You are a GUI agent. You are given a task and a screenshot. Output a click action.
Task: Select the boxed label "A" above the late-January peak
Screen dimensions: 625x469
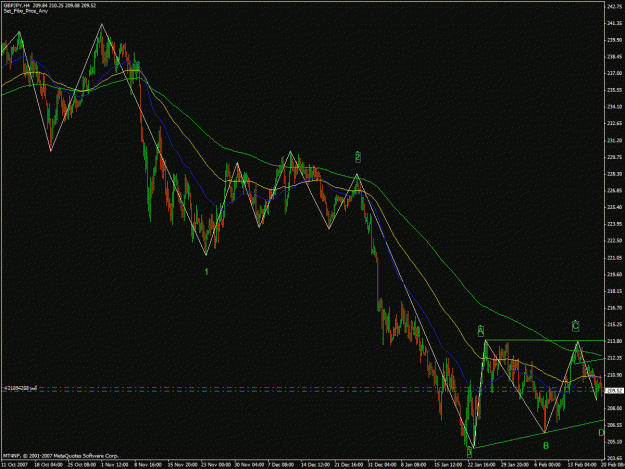point(481,331)
